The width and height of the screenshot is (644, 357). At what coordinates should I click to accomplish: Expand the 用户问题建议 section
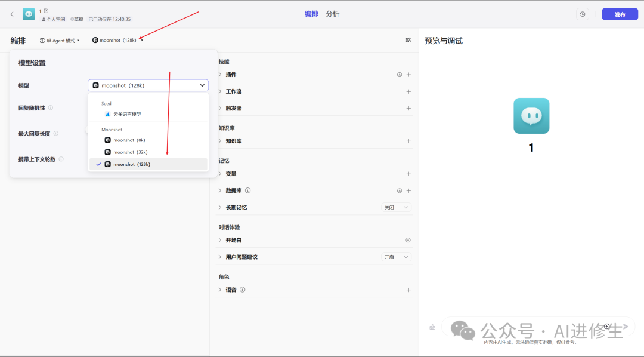220,257
